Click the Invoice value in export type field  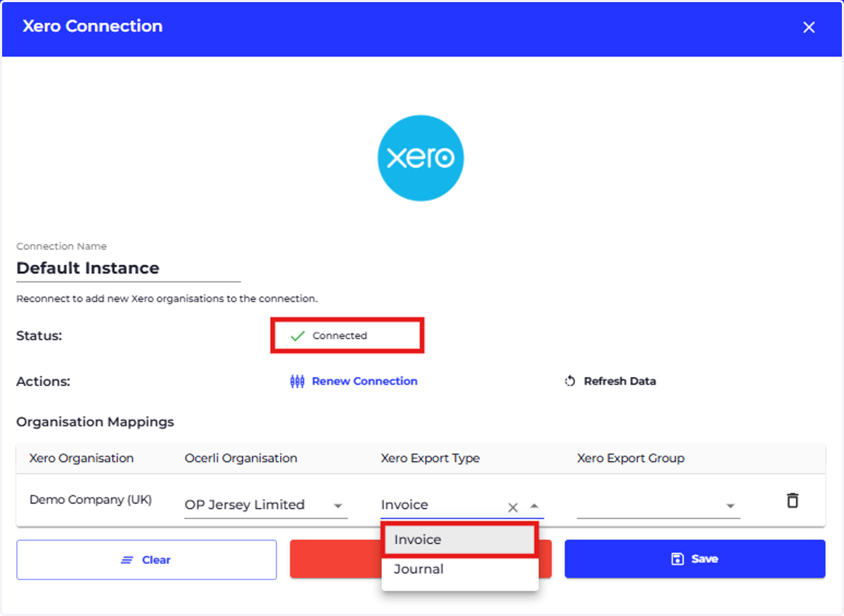point(404,505)
